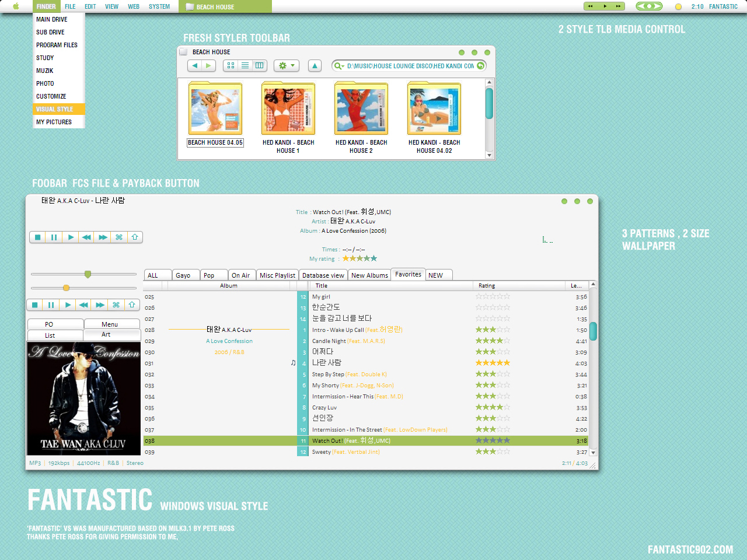Switch to the On Air tab

point(242,275)
